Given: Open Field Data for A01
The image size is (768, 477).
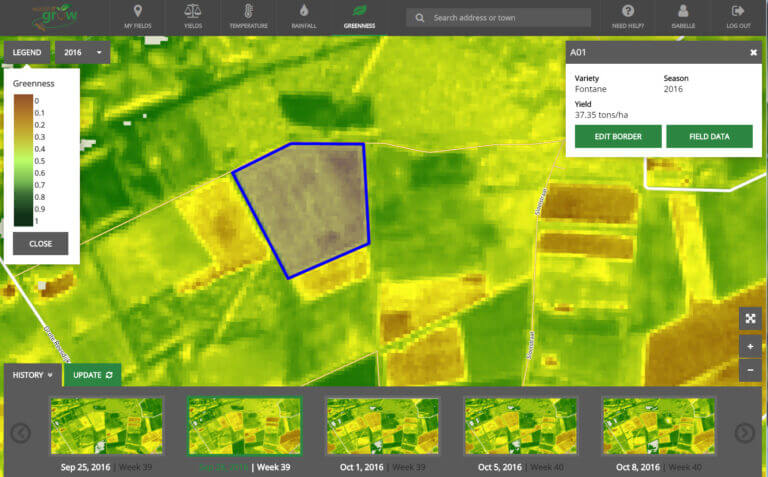Looking at the screenshot, I should click(x=709, y=137).
